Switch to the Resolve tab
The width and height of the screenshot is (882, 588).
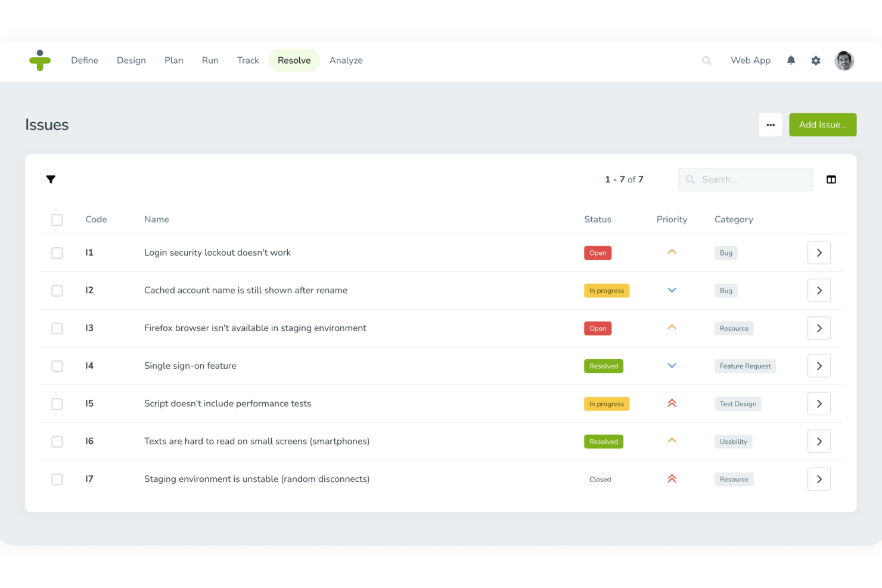[x=294, y=60]
